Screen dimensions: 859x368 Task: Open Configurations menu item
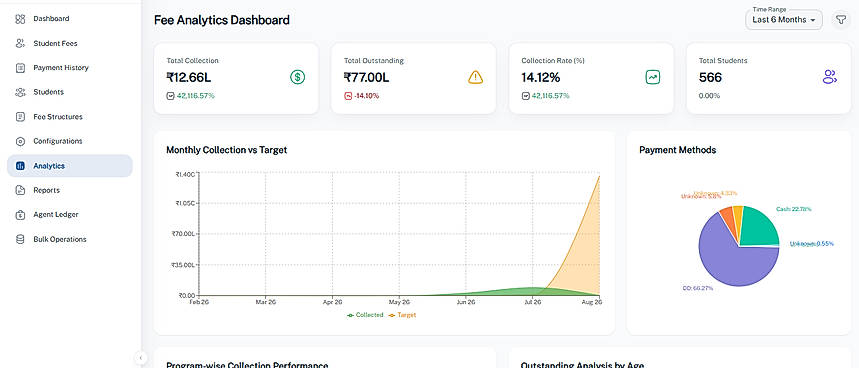(x=70, y=141)
